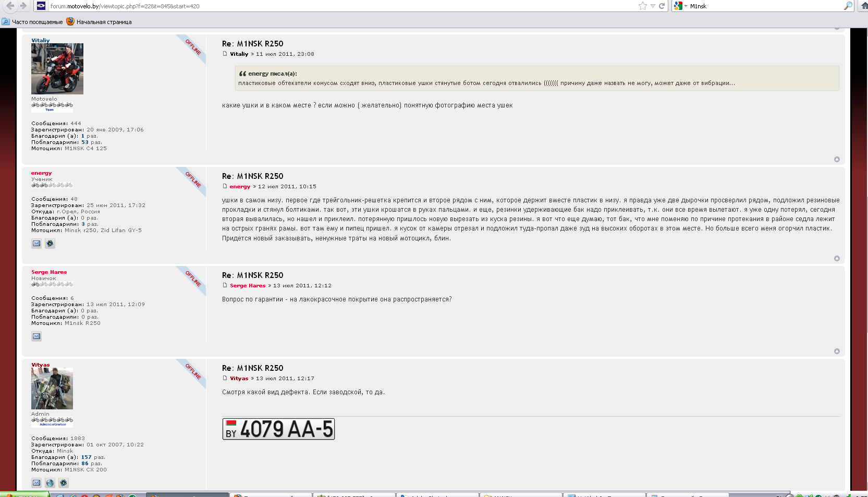Open Vitaliy's thanks-received count '53'
Screen dimensions: 868x497
pyautogui.click(x=84, y=142)
